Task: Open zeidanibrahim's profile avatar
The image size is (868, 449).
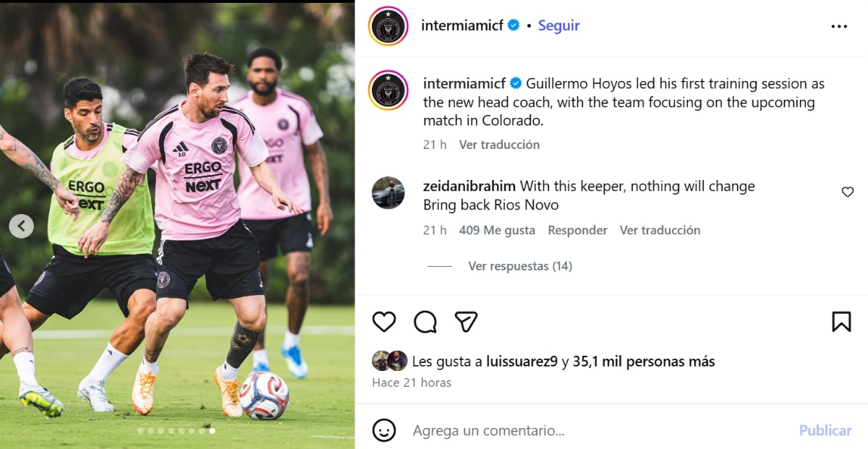Action: tap(388, 193)
